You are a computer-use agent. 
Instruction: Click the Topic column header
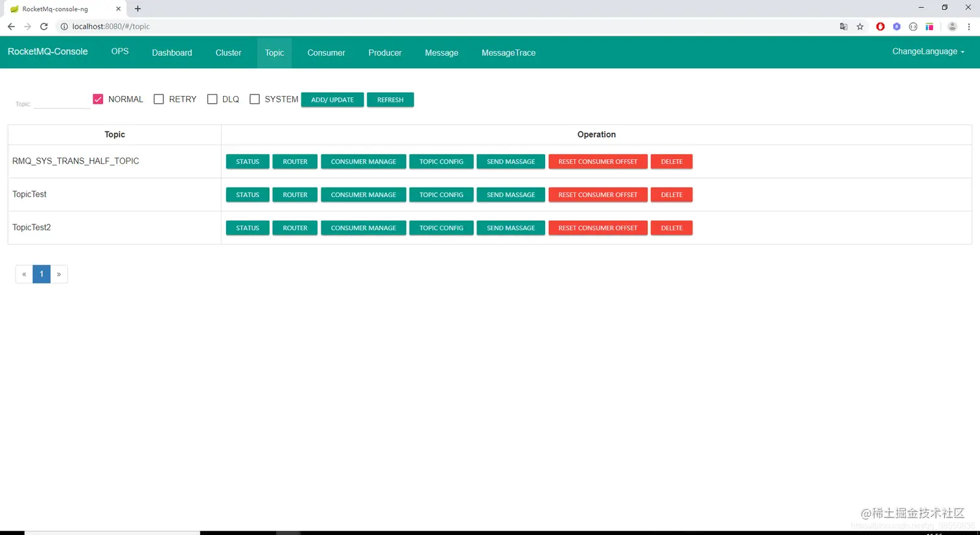pos(115,134)
